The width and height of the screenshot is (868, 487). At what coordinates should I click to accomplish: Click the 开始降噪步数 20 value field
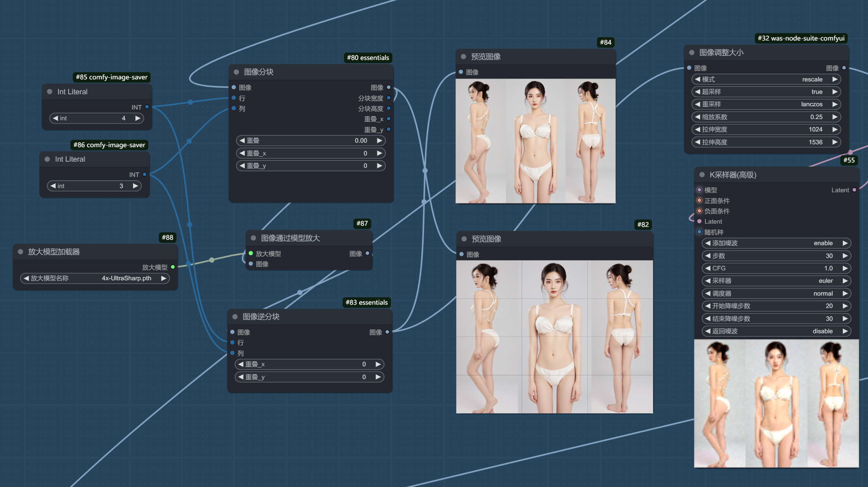777,306
